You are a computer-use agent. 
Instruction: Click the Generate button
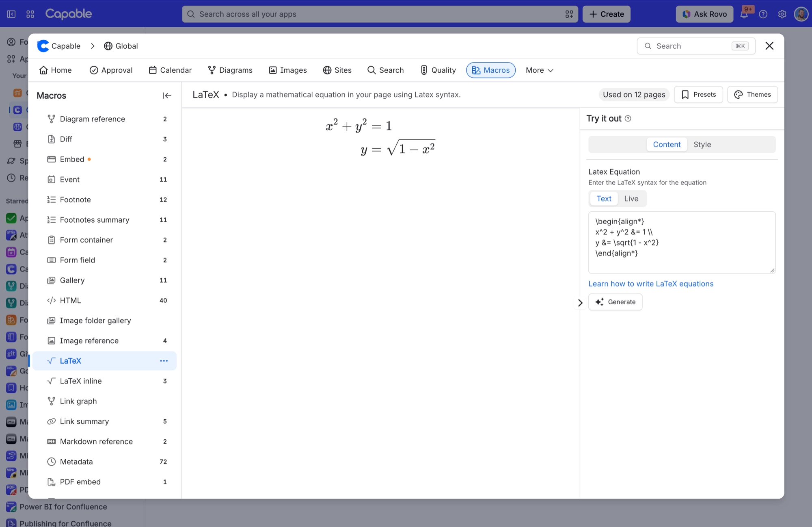(615, 302)
